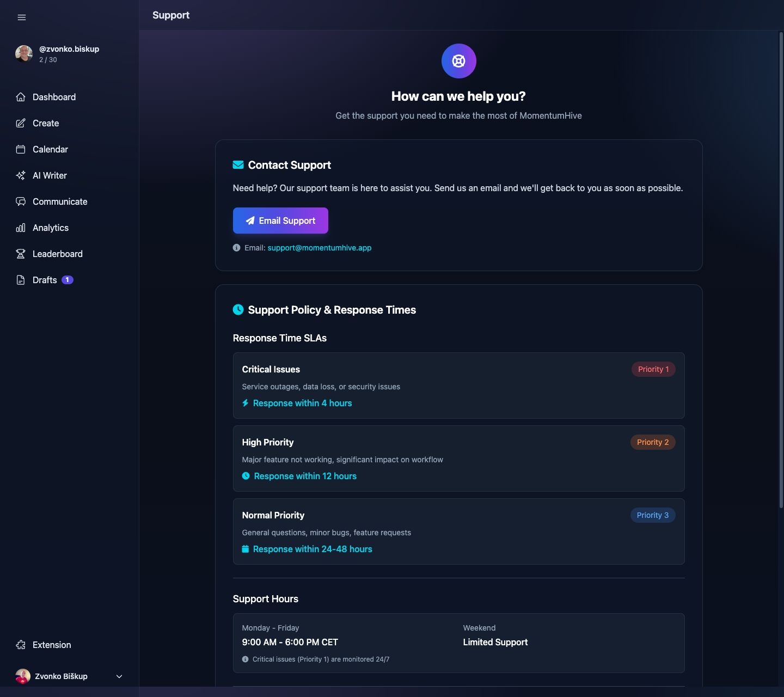Click the clock icon beside Support Policy heading
The image size is (784, 697).
[238, 309]
